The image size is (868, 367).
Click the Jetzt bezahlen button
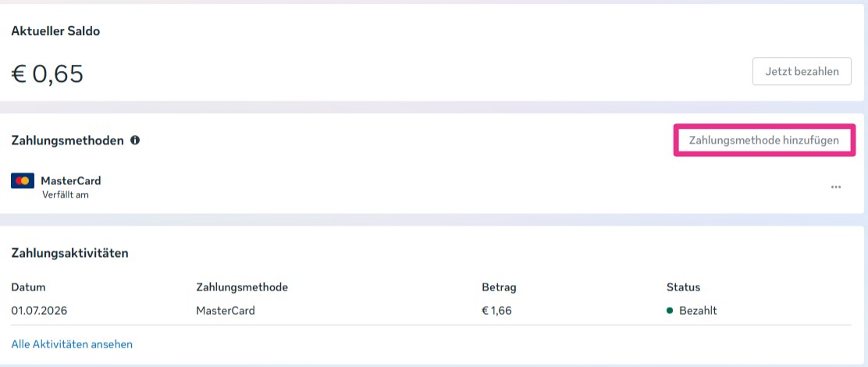pos(802,71)
